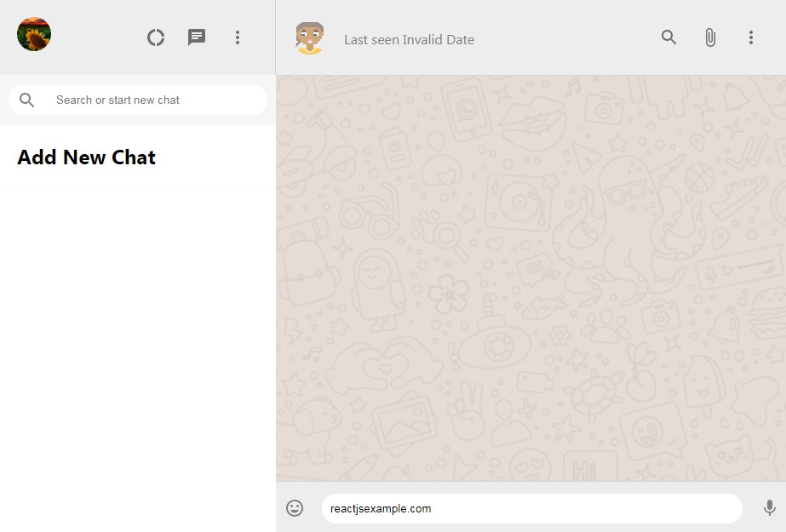Viewport: 786px width, 532px height.
Task: Start voice recording with the microphone icon
Action: pos(769,508)
